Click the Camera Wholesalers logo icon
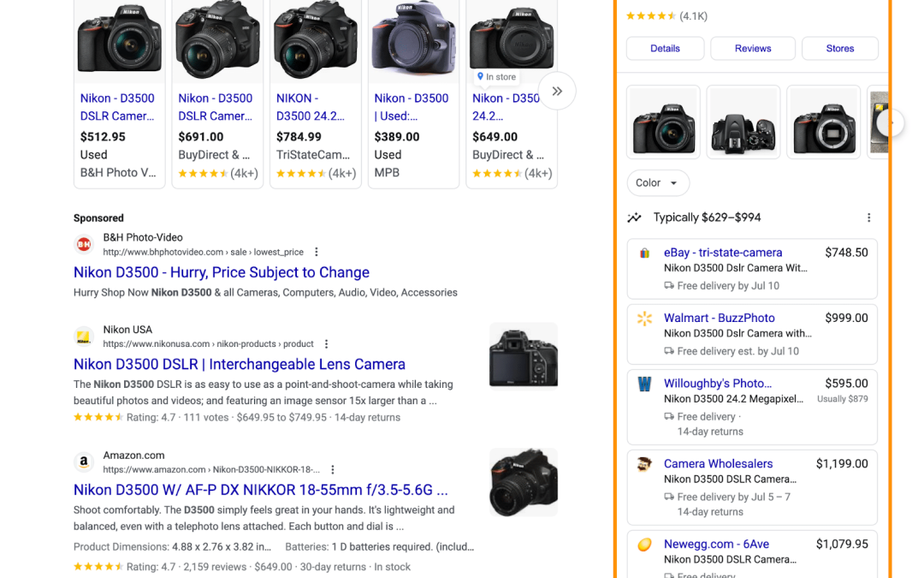 click(x=645, y=464)
